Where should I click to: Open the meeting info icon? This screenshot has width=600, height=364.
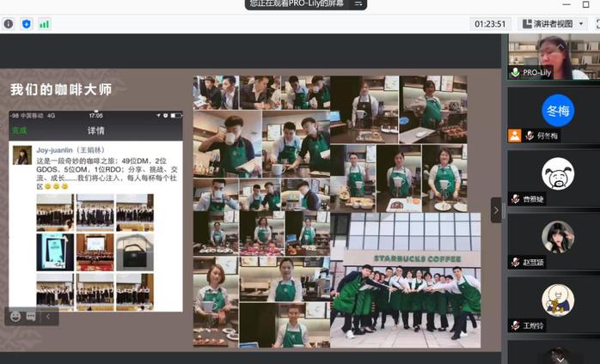click(x=9, y=24)
